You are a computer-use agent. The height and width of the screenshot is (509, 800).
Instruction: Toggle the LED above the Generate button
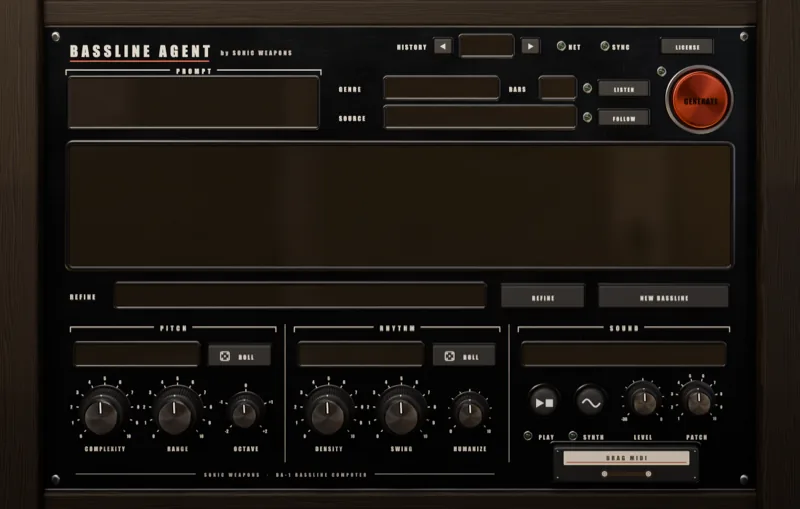coord(661,71)
